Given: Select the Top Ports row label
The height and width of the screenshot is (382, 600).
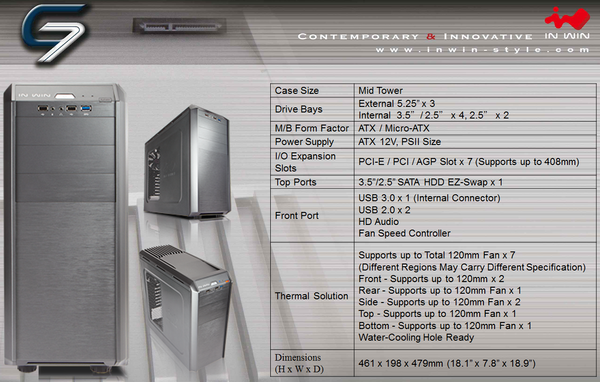Looking at the screenshot, I should point(295,182).
